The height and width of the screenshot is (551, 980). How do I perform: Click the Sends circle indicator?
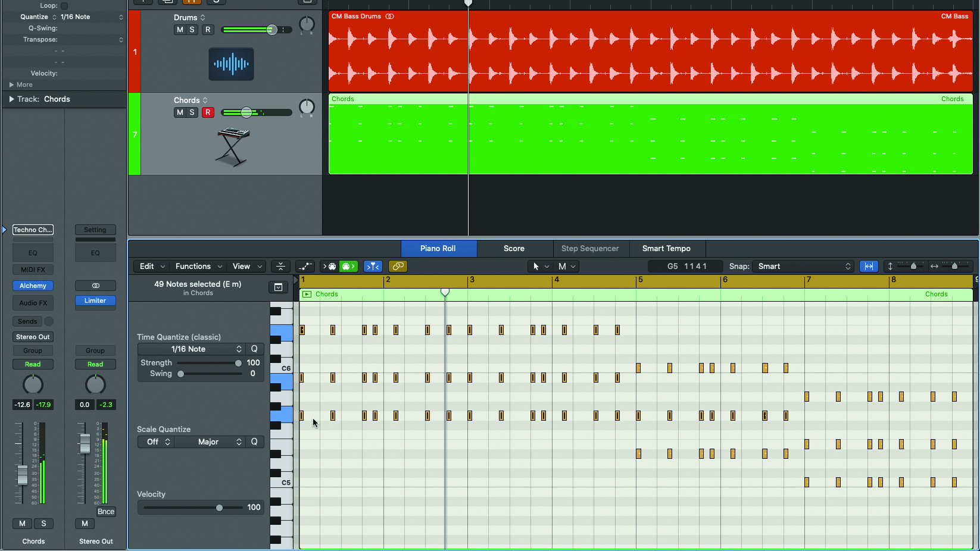[x=49, y=321]
